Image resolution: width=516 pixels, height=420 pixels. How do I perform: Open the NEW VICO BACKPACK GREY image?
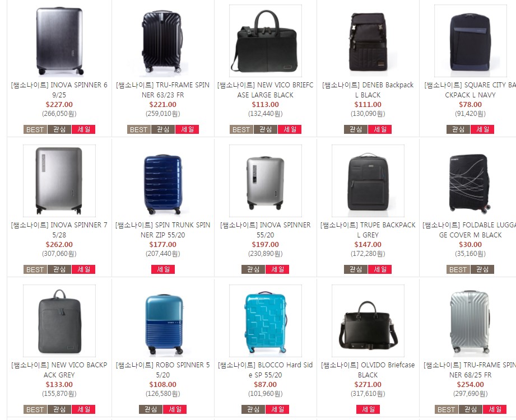point(59,321)
